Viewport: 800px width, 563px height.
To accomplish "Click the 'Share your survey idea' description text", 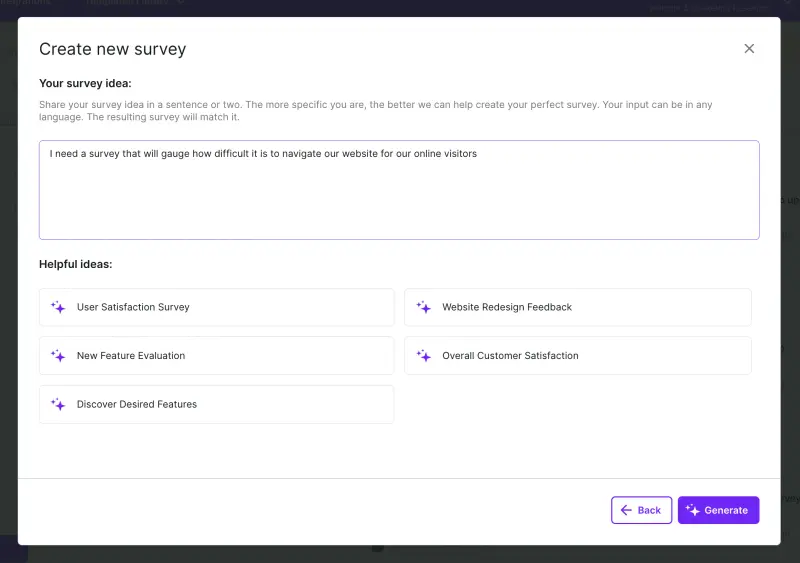I will [x=376, y=111].
